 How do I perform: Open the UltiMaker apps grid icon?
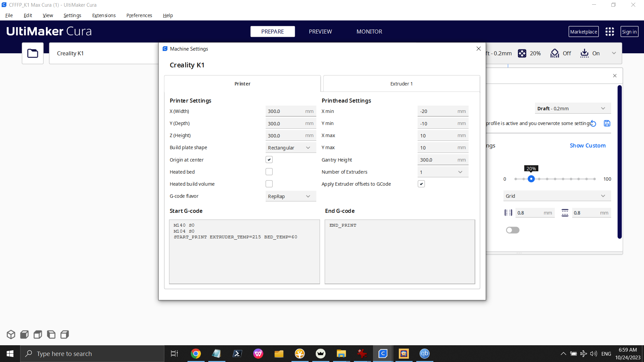[x=609, y=32]
